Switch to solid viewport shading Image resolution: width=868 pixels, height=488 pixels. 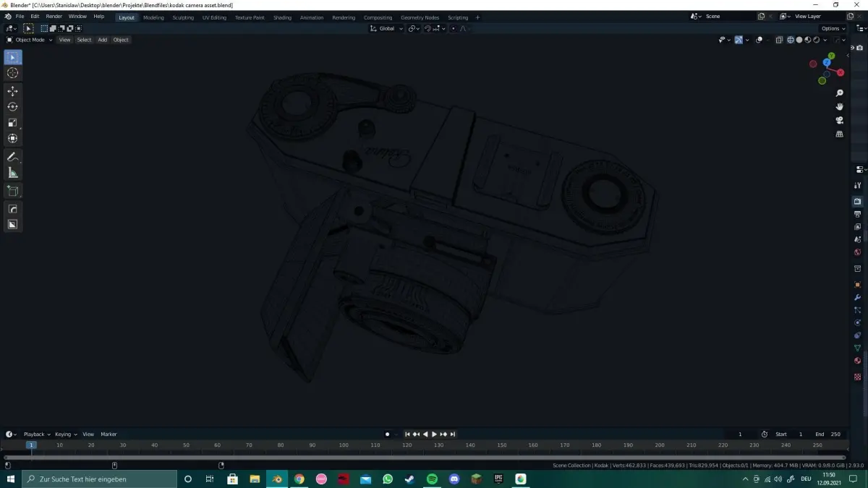(x=799, y=40)
